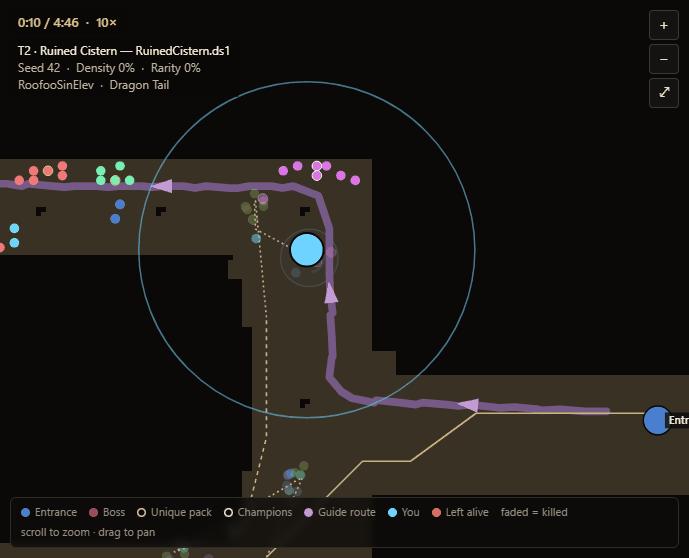Click the guide route arrow on the circle's left edge

point(162,186)
